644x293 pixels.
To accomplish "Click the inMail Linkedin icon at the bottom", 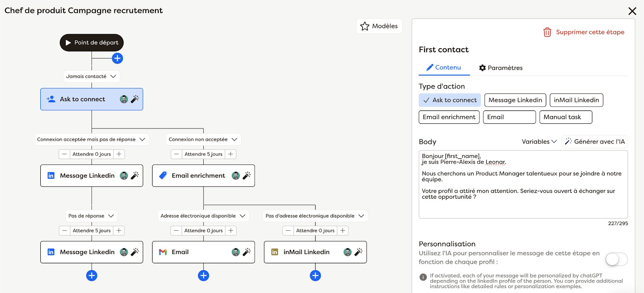I will click(274, 252).
